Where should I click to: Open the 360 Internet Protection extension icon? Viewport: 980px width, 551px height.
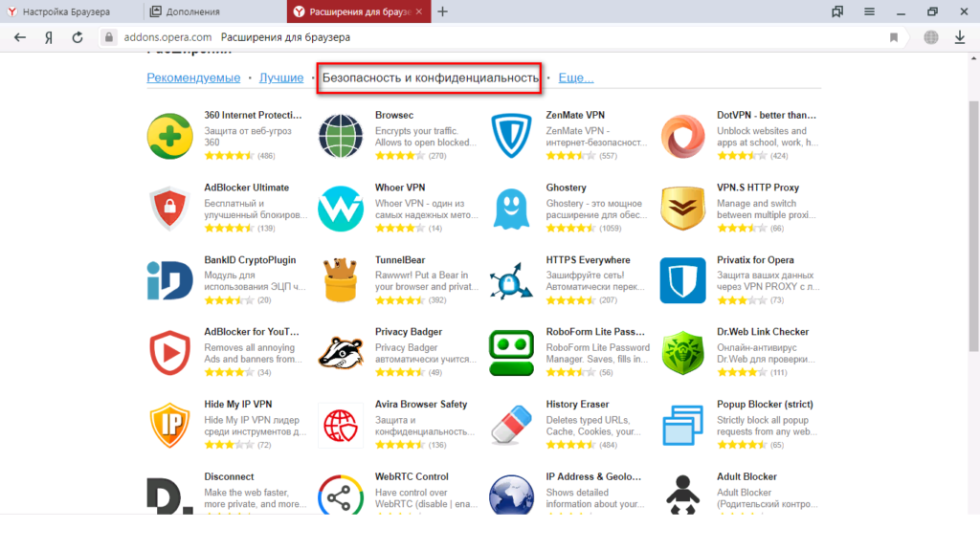coord(169,136)
